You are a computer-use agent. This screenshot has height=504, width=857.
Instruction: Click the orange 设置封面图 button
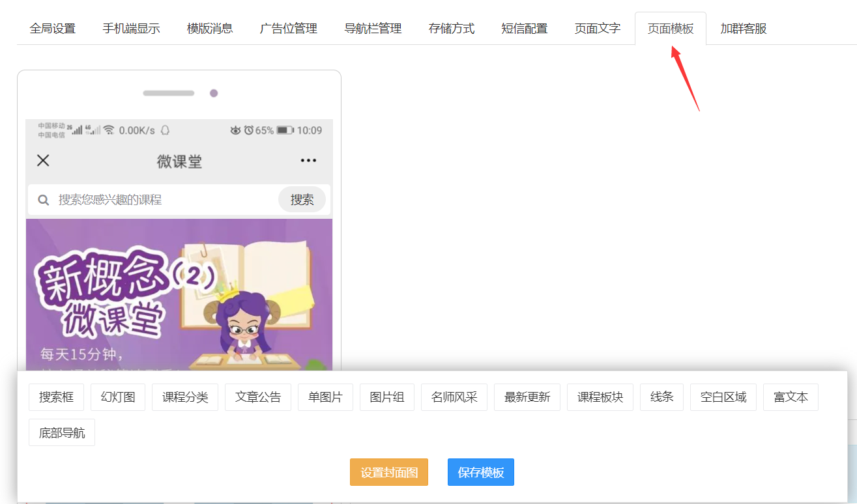point(389,472)
